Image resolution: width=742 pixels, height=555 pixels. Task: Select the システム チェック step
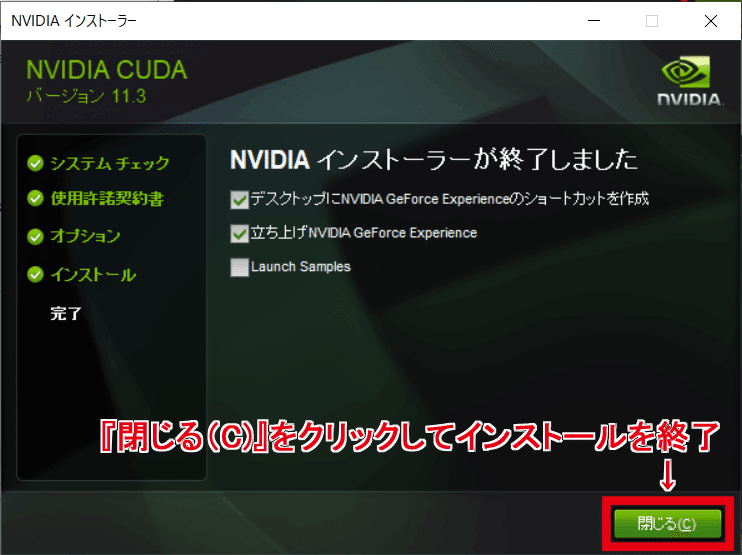(110, 163)
